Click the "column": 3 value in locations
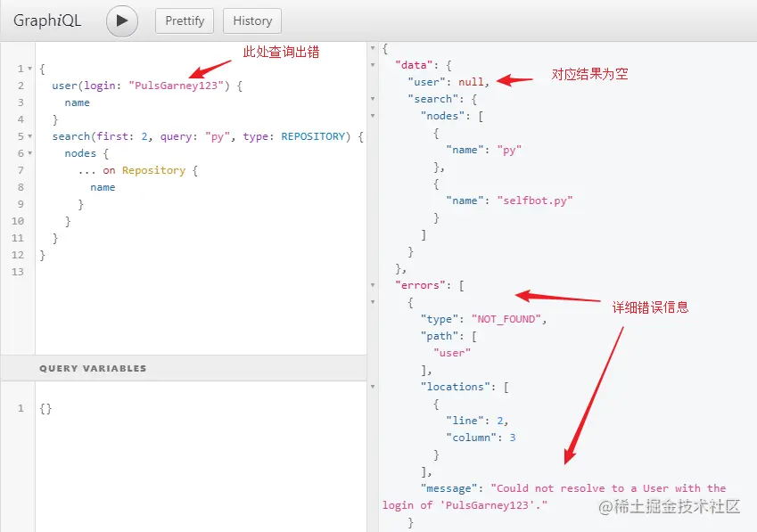757x532 pixels. coord(513,438)
